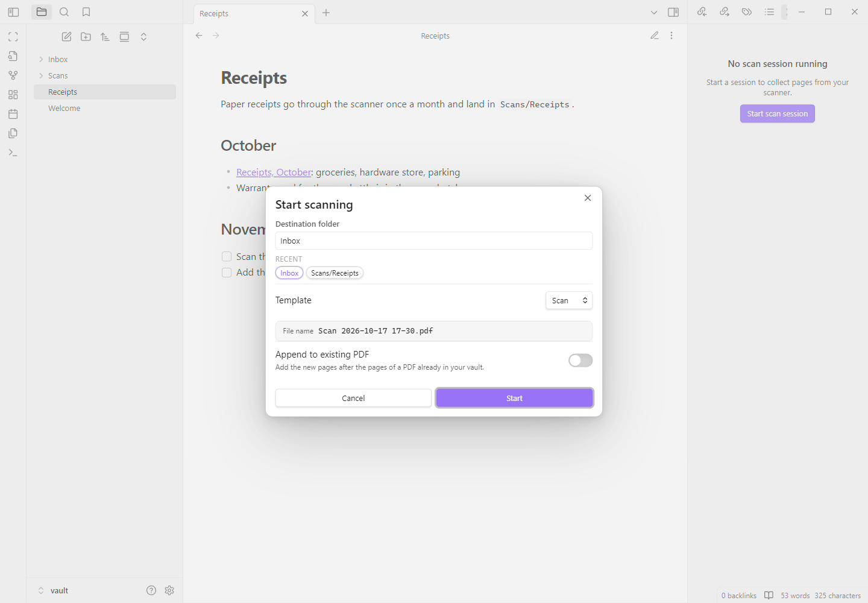Open the Template Scan dropdown
The height and width of the screenshot is (603, 868).
(569, 300)
